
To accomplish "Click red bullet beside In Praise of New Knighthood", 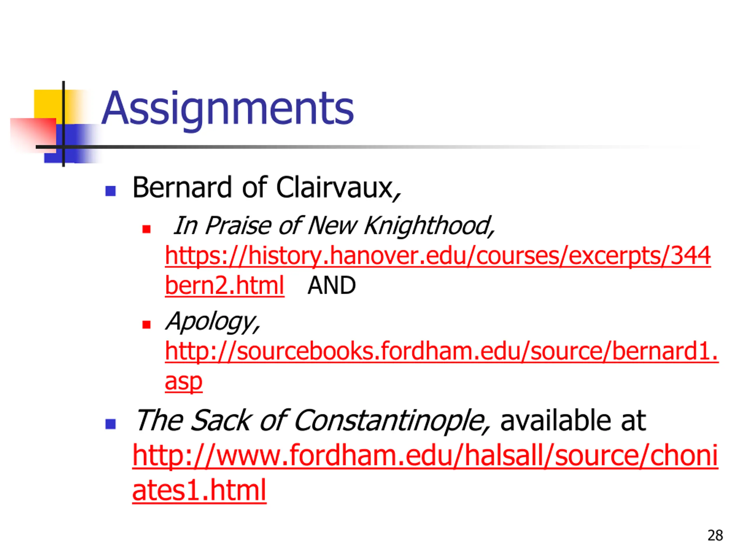I will [146, 229].
